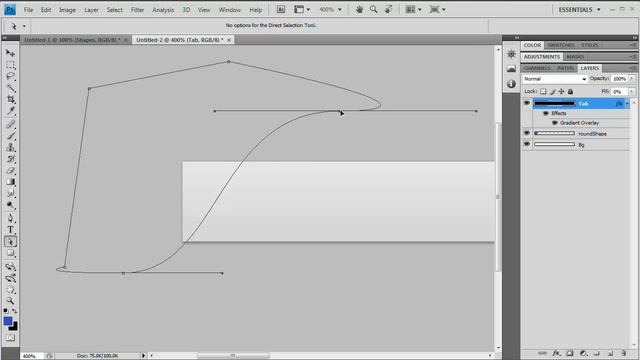Open the blending mode Normal dropdown
The width and height of the screenshot is (640, 360).
(555, 79)
